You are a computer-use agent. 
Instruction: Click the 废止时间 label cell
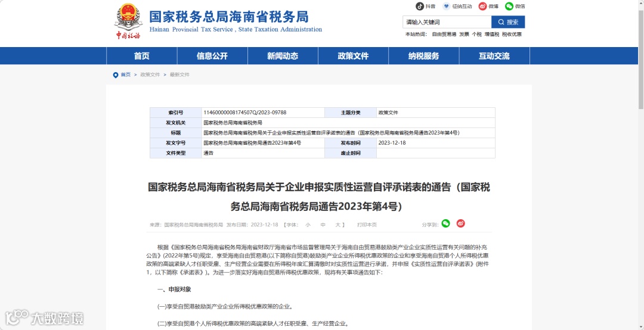point(351,153)
